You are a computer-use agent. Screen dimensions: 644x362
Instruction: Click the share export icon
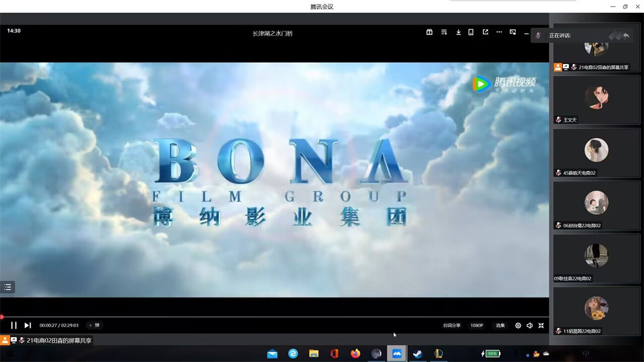[485, 32]
